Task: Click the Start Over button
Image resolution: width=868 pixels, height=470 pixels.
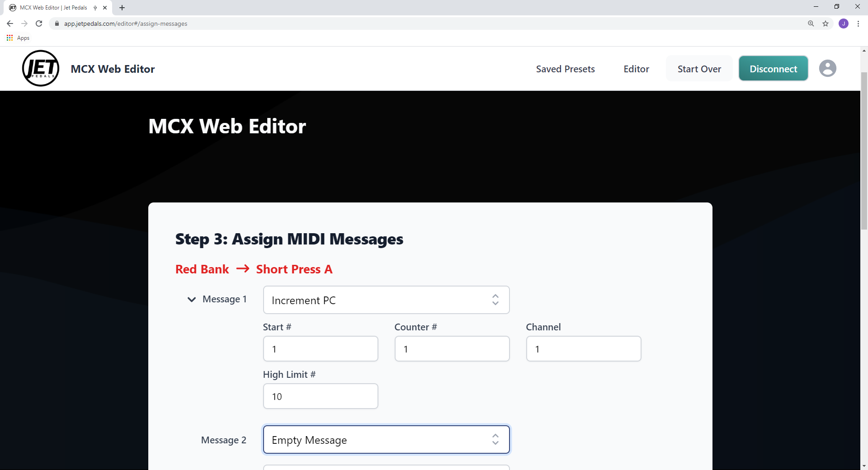Action: click(x=699, y=69)
